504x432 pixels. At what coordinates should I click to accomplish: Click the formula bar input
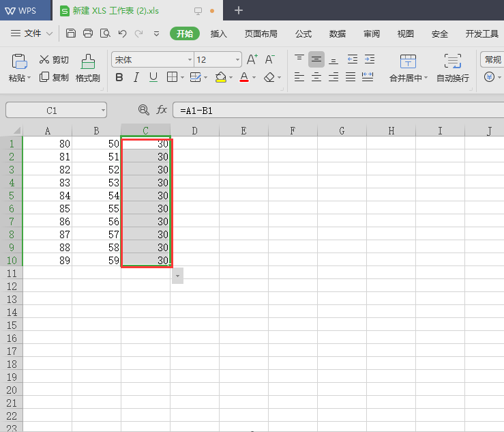(x=338, y=111)
